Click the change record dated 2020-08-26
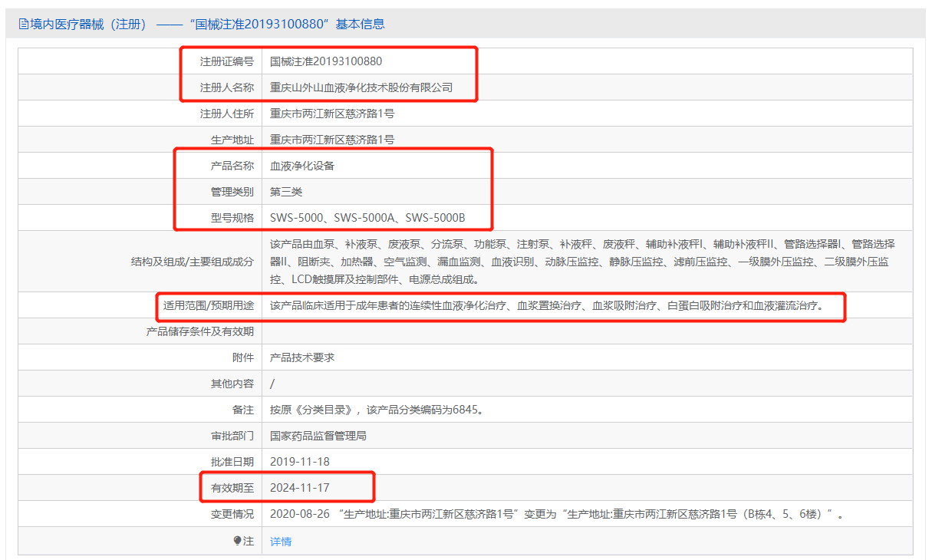The image size is (932, 560). tap(558, 514)
